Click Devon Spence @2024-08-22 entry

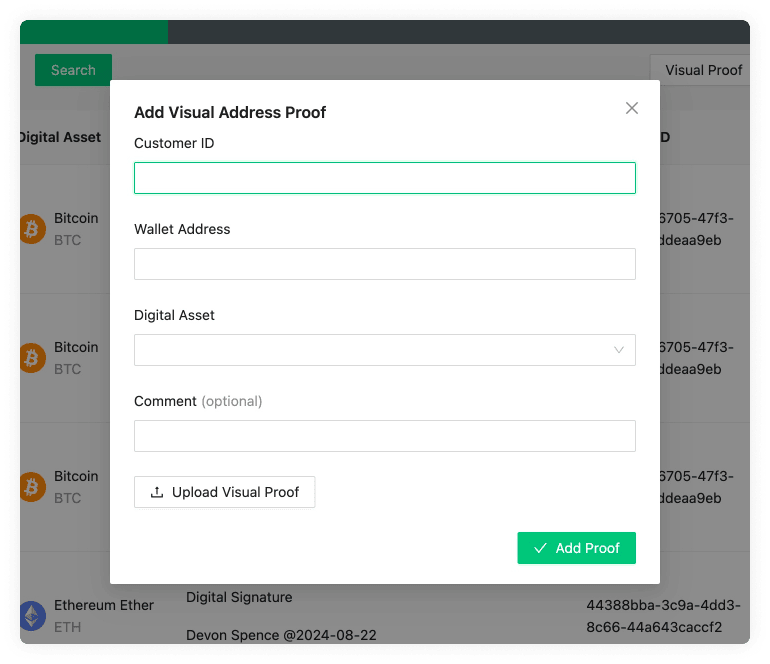pyautogui.click(x=281, y=635)
